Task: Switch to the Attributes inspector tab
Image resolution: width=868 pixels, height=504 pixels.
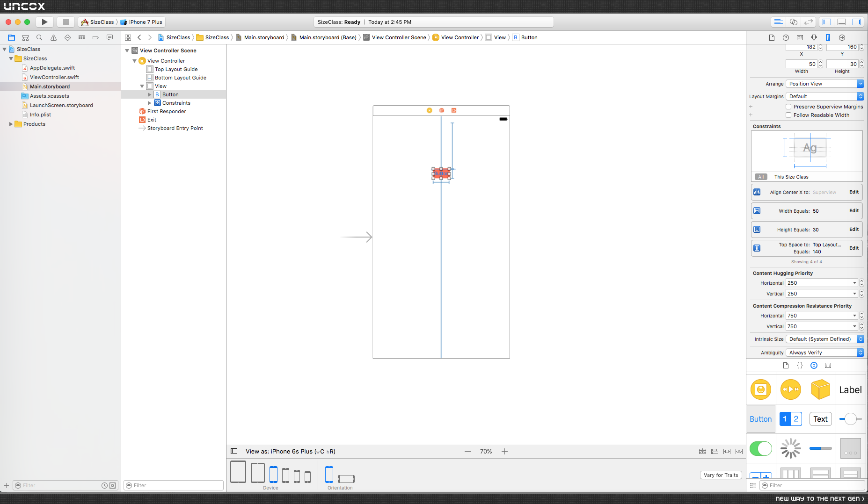Action: tap(814, 37)
